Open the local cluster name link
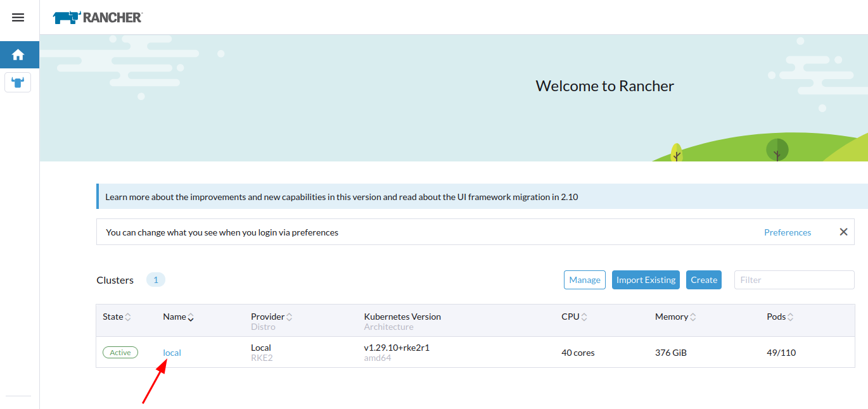The width and height of the screenshot is (868, 409). pyautogui.click(x=172, y=353)
